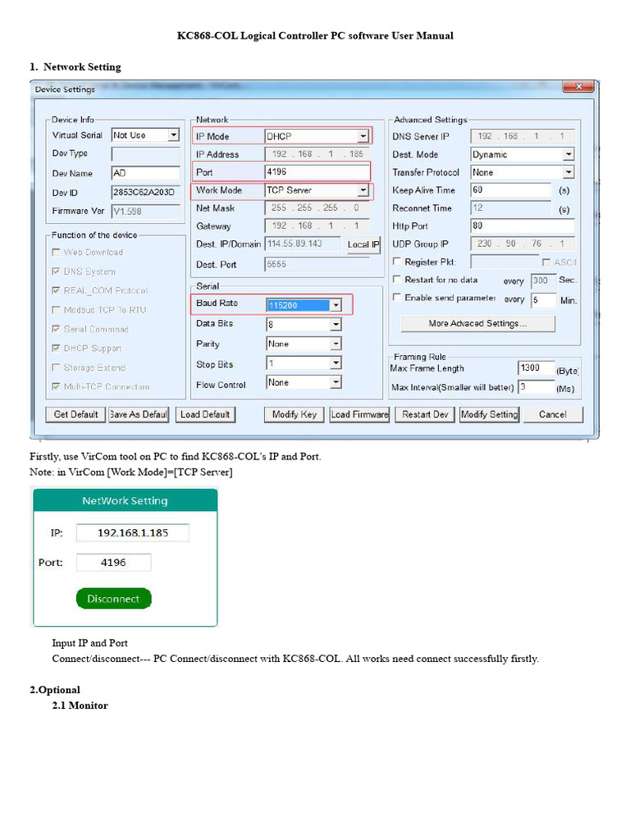
Task: Toggle the DNS System checkbox
Action: click(56, 271)
